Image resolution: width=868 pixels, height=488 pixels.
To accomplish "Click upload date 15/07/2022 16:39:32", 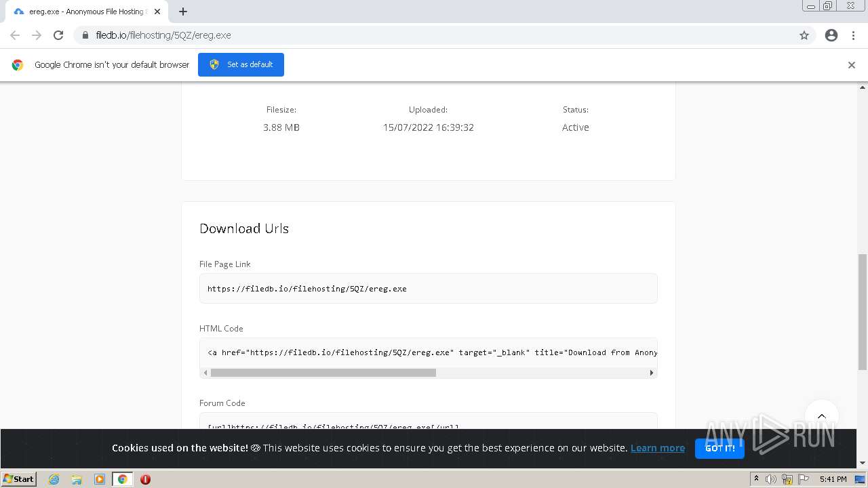I will [x=429, y=127].
